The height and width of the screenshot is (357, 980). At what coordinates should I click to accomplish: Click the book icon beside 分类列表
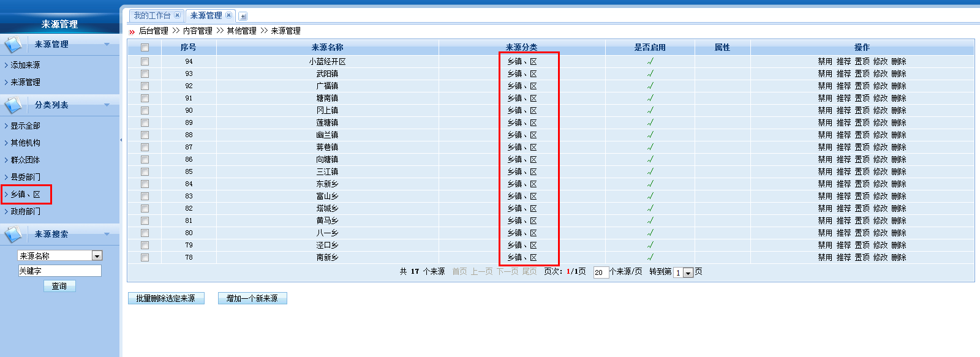pyautogui.click(x=13, y=105)
